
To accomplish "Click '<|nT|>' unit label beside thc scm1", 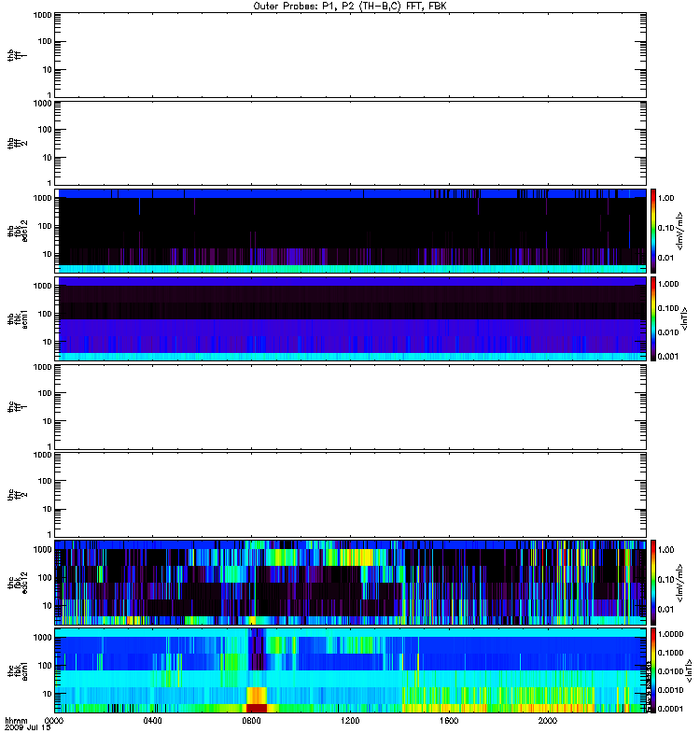I will coord(688,670).
